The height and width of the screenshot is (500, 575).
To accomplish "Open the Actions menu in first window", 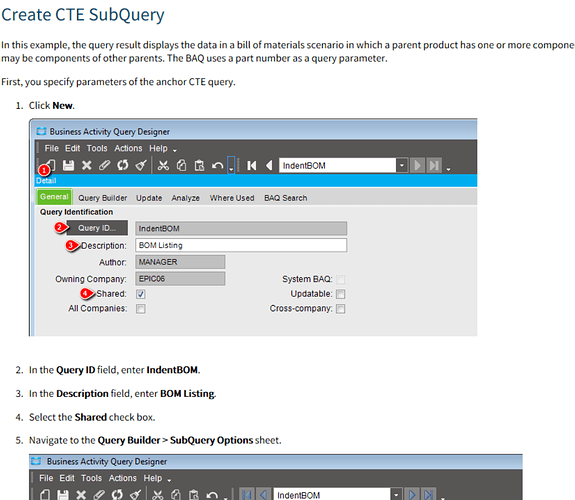I will 128,148.
